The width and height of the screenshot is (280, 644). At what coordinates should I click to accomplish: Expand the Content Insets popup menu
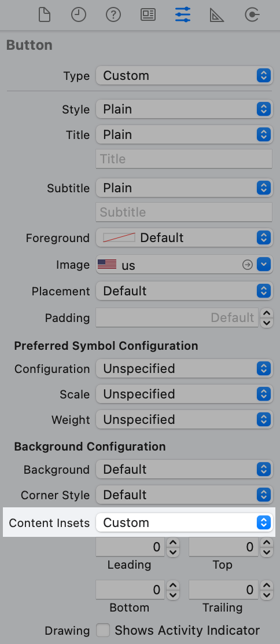tap(184, 522)
